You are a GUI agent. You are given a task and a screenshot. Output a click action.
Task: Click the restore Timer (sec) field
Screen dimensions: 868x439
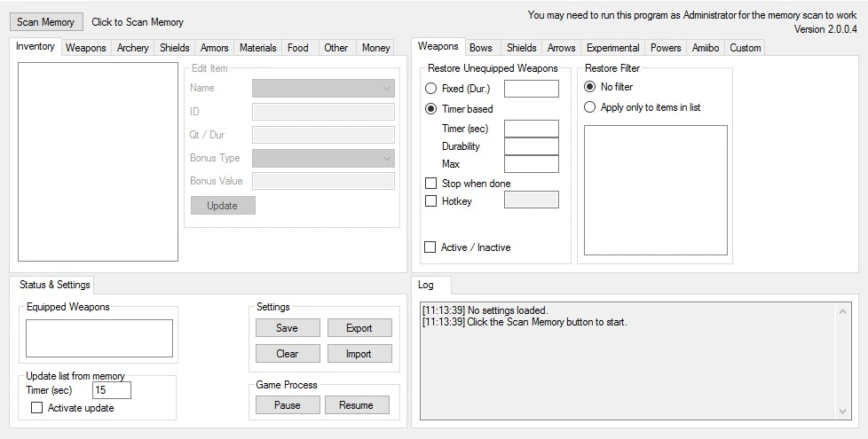532,129
